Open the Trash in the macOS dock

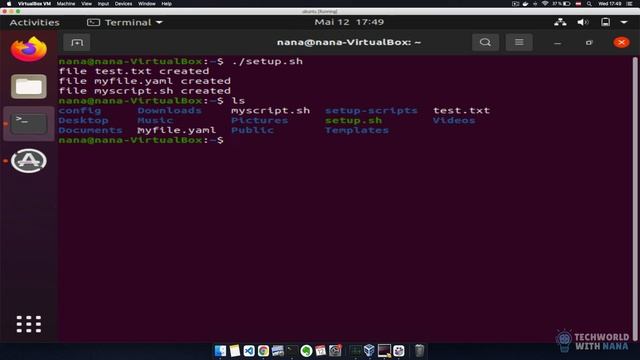click(419, 351)
